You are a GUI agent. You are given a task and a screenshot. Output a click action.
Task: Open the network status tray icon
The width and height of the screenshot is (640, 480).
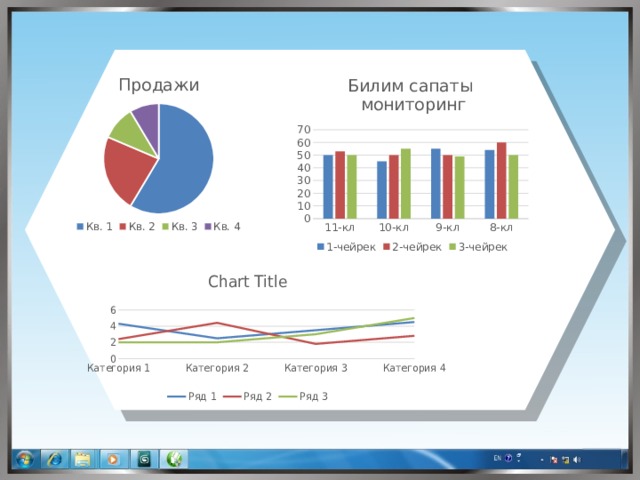tap(565, 460)
